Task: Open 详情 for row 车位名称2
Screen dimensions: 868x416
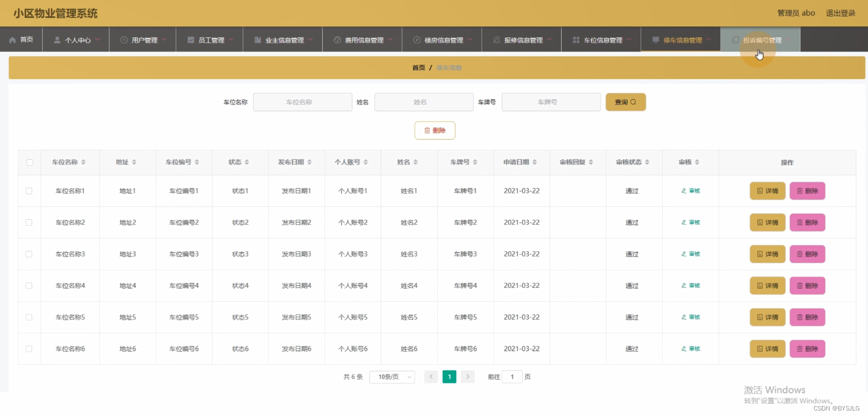Action: (x=768, y=223)
